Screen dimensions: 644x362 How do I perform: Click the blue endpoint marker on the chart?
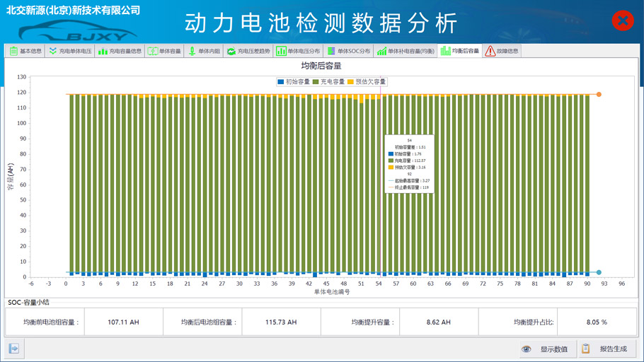tap(599, 272)
